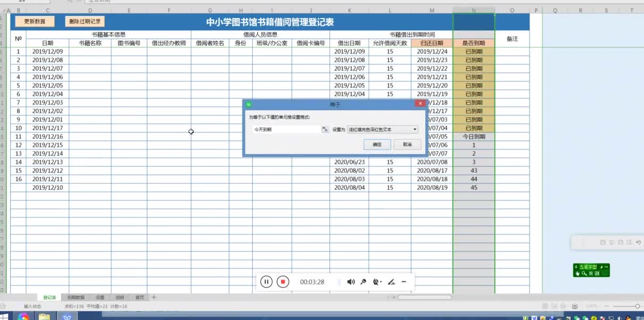The width and height of the screenshot is (644, 320).
Task: Click the pause recording icon
Action: [266, 282]
